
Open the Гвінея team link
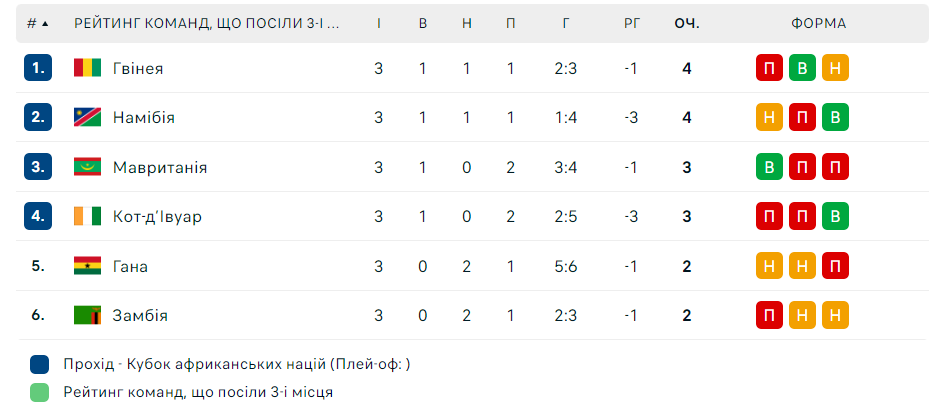point(138,68)
